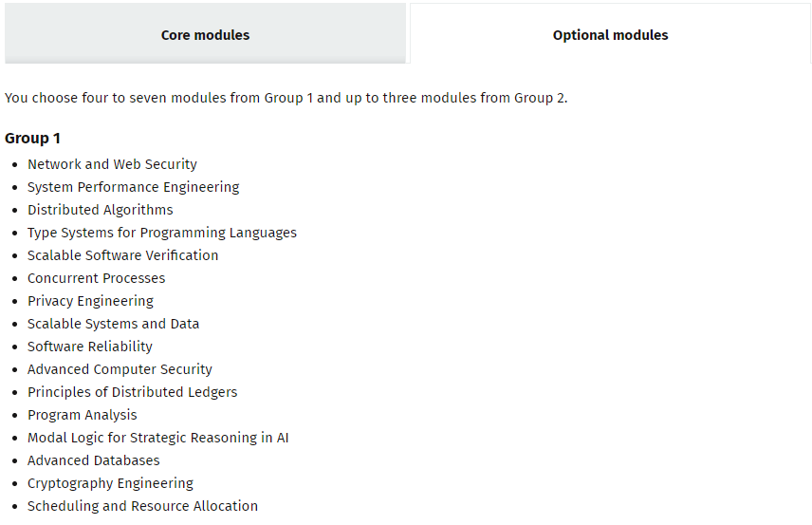Click the Distributed Algorithms entry
The image size is (812, 525).
tap(100, 210)
